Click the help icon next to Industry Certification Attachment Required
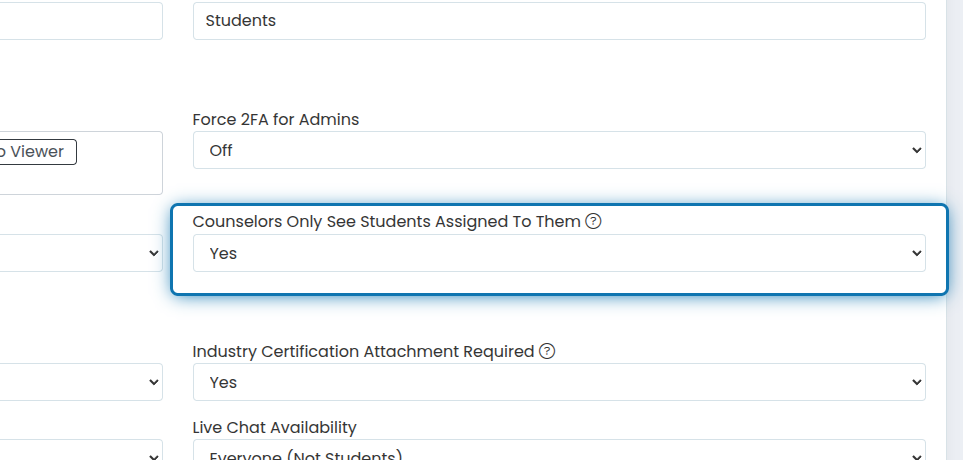The height and width of the screenshot is (460, 963). pyautogui.click(x=547, y=351)
